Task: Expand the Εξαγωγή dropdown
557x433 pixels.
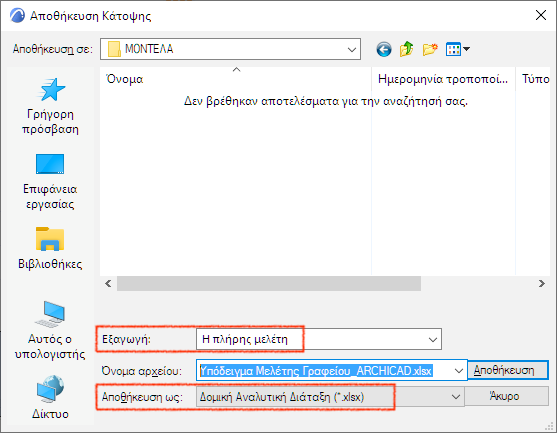Action: pos(433,340)
